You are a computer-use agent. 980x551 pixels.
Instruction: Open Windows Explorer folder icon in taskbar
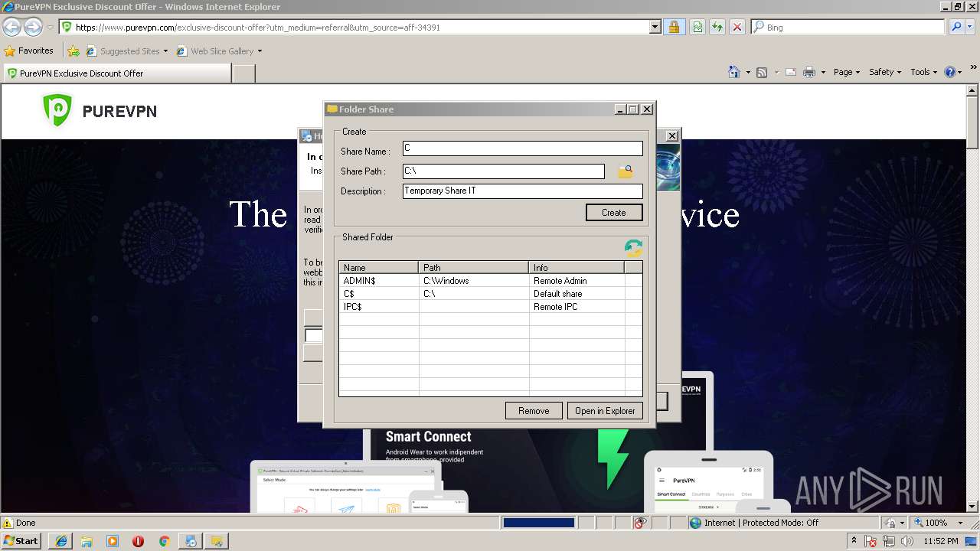coord(87,541)
